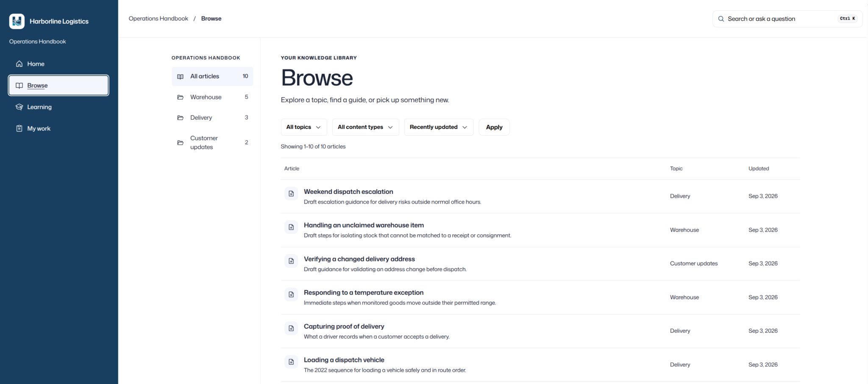
Task: Click document icon for Capturing proof of delivery
Action: 291,328
